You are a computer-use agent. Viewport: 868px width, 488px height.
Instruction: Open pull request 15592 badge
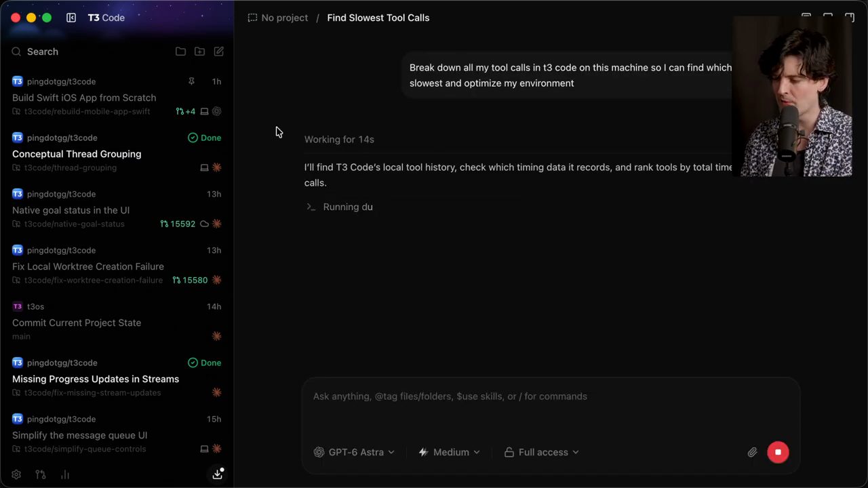click(x=178, y=224)
